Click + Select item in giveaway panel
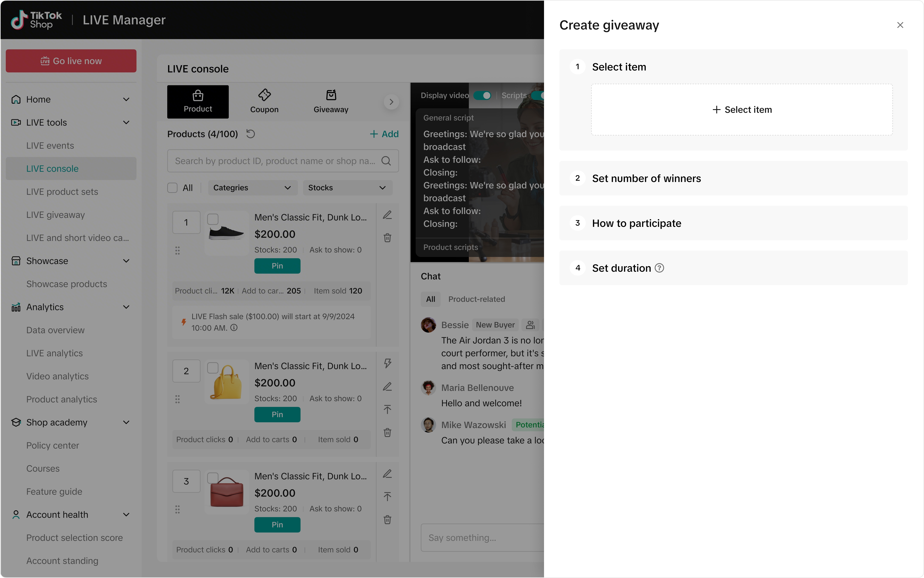Viewport: 924px width, 578px height. click(x=742, y=110)
